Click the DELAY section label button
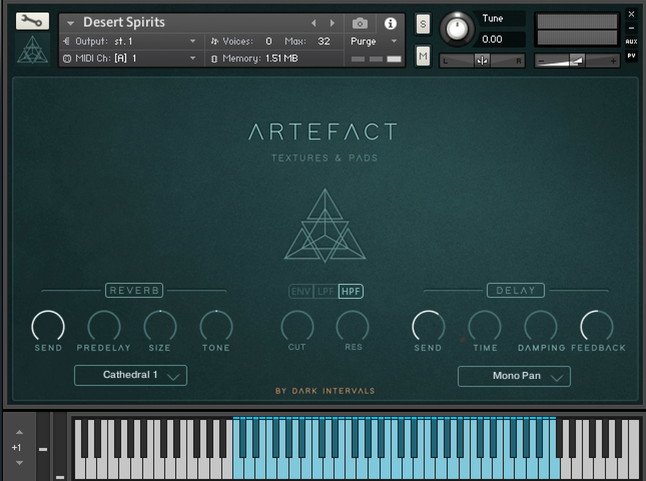The height and width of the screenshot is (481, 646). click(516, 290)
